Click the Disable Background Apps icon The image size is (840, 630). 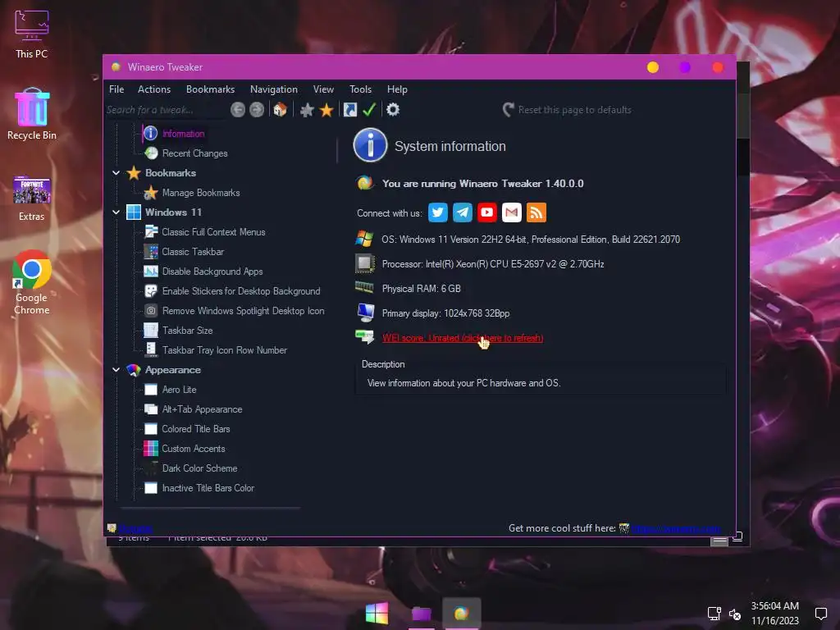point(152,271)
